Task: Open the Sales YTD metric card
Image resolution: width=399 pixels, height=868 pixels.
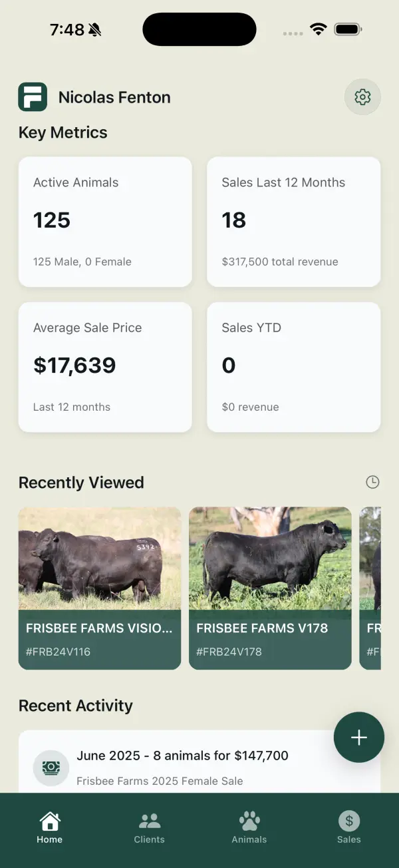Action: (x=293, y=367)
